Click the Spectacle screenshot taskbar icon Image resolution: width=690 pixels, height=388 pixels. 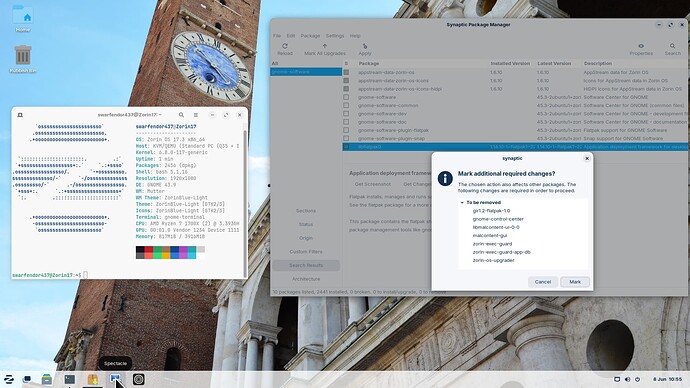coord(115,379)
